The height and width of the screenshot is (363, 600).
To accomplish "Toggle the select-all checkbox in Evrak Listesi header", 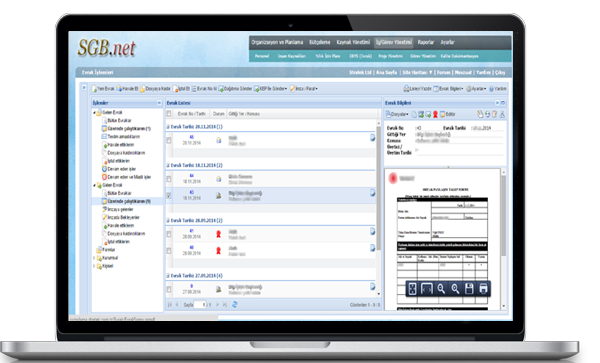I will click(169, 114).
